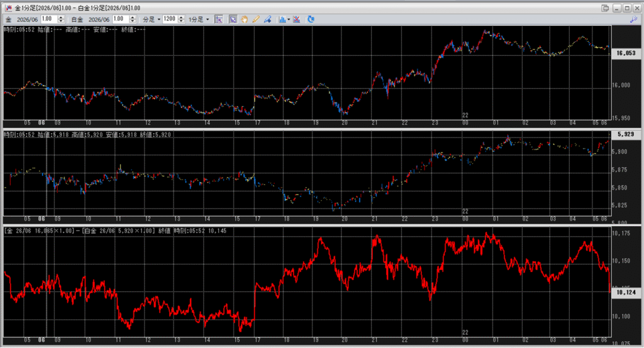Click the detach window icon in title bar
Viewport: 644px width, 348px height.
(605, 8)
